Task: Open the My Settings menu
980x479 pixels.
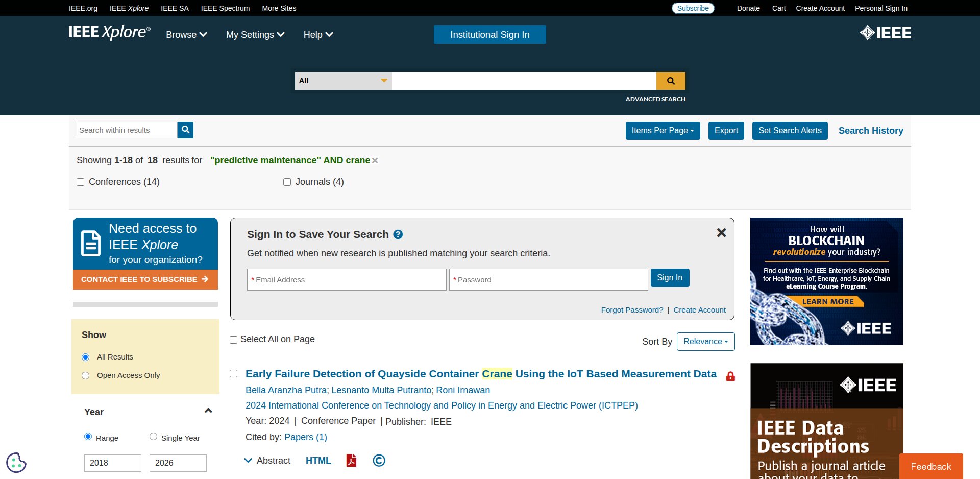Action: pos(255,35)
